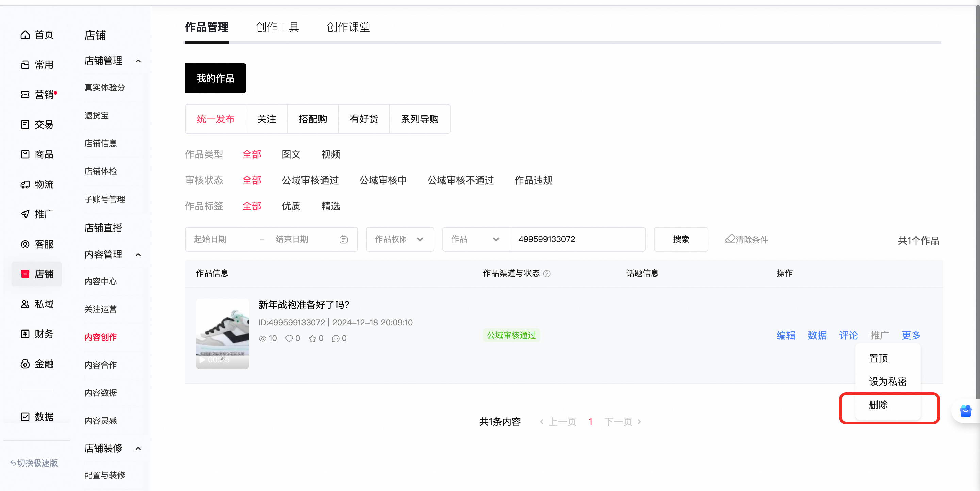980x491 pixels.
Task: Select the 客服 customer service icon
Action: (x=25, y=244)
